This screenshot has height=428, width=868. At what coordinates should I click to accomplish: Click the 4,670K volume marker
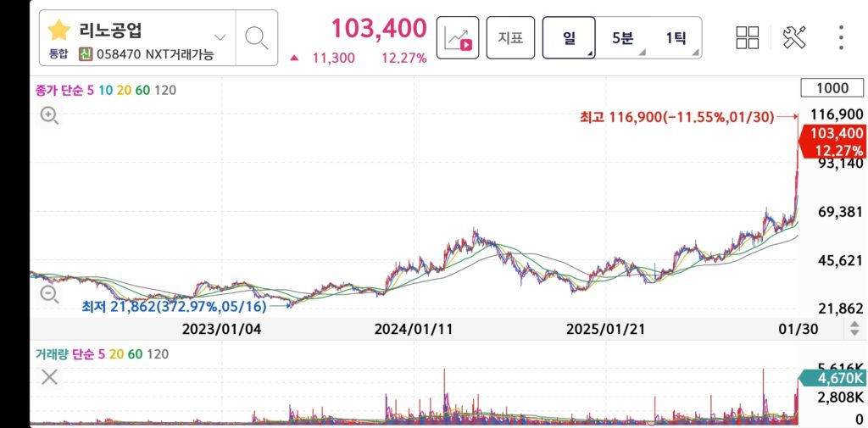[x=835, y=379]
